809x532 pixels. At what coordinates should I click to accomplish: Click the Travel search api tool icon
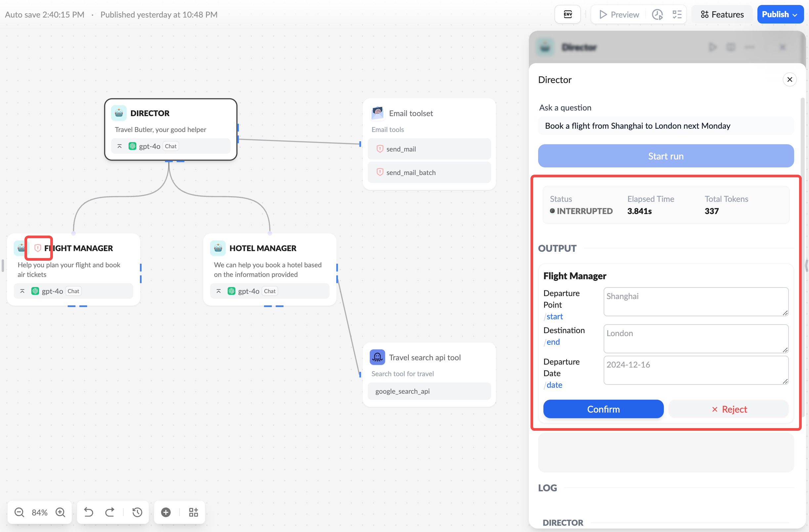[377, 357]
